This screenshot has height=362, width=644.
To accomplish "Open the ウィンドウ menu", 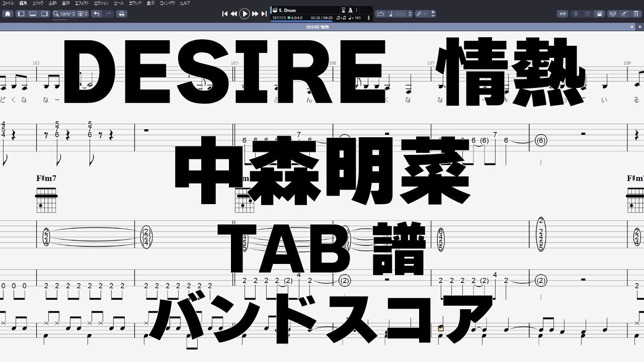I will pos(168,3).
